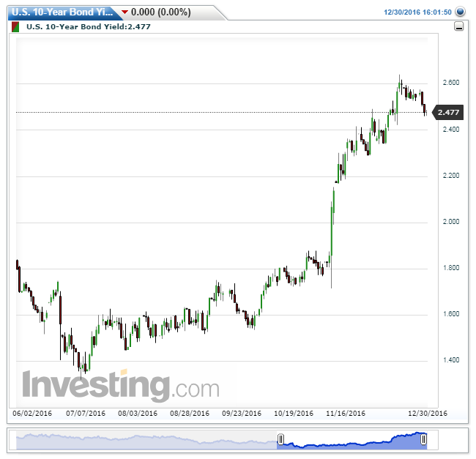Click the 2.600 price axis label

451,83
